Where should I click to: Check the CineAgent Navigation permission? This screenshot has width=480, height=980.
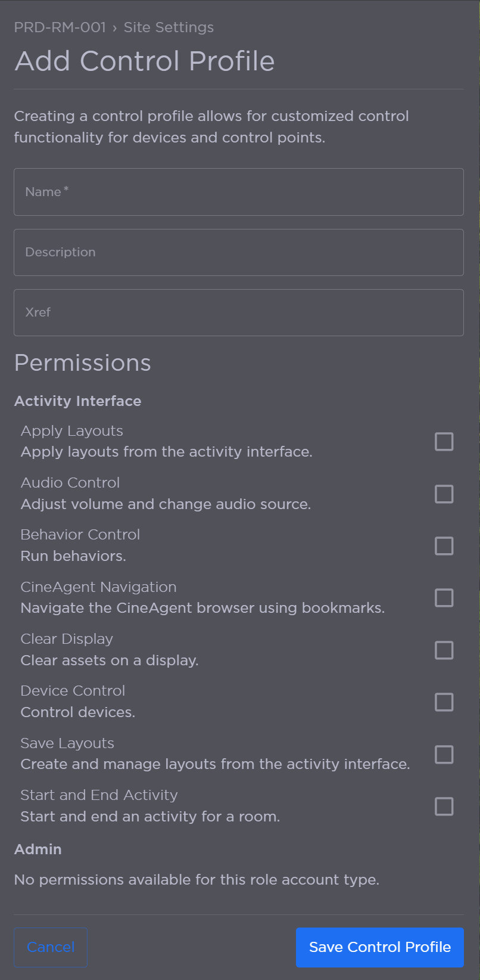(x=444, y=598)
